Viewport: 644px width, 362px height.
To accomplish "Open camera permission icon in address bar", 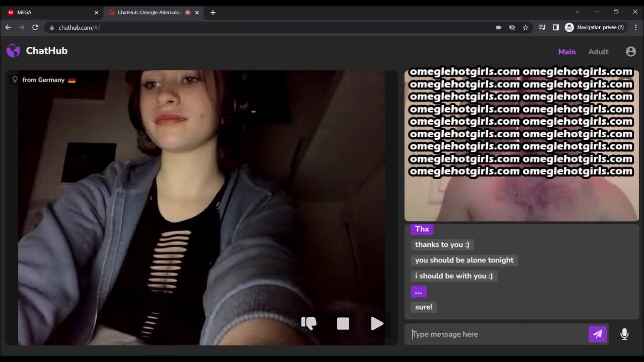I will [499, 27].
